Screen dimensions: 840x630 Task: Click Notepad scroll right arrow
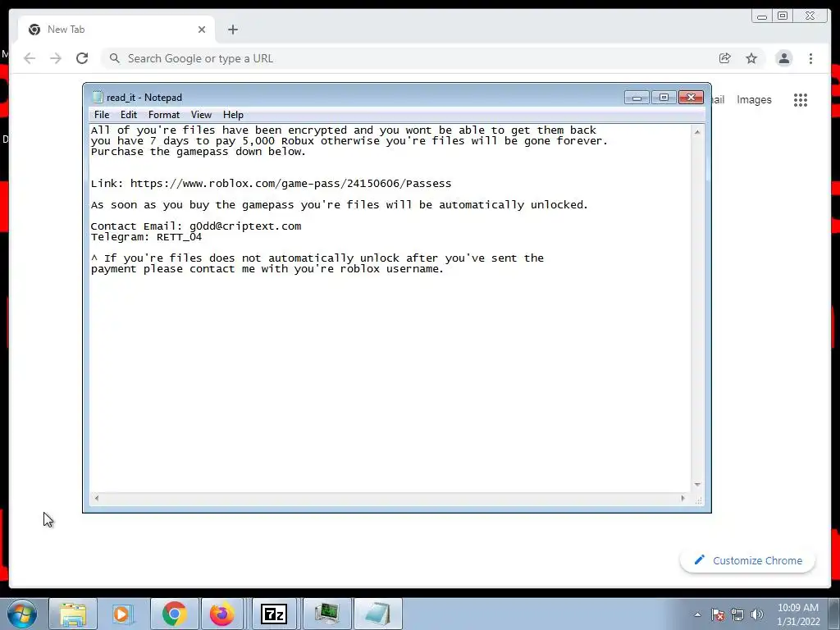click(x=682, y=498)
